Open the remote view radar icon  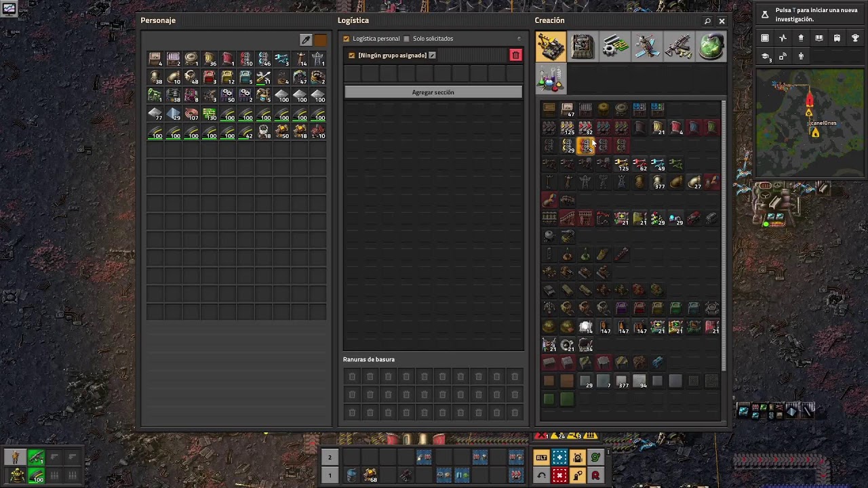coord(783,56)
